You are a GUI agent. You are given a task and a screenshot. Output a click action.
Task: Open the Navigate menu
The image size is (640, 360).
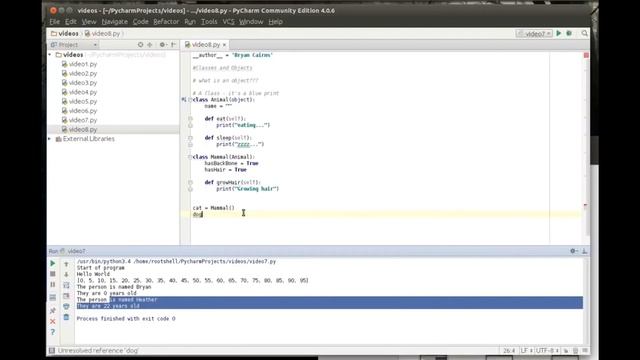pos(115,22)
